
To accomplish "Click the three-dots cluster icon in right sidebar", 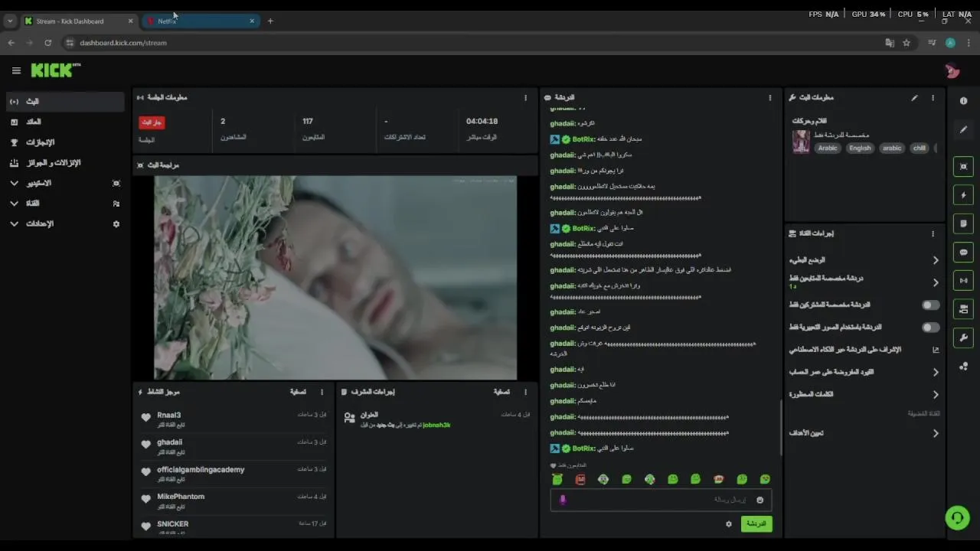I will pyautogui.click(x=963, y=366).
